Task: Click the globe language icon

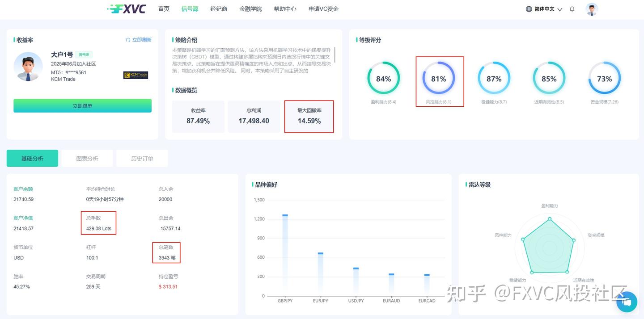Action: [528, 8]
